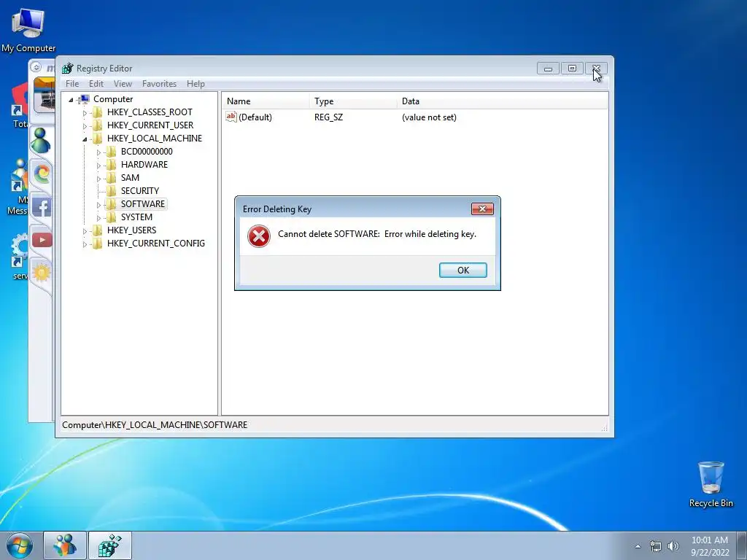Image resolution: width=747 pixels, height=560 pixels.
Task: Click the Windows Start orb
Action: click(20, 545)
